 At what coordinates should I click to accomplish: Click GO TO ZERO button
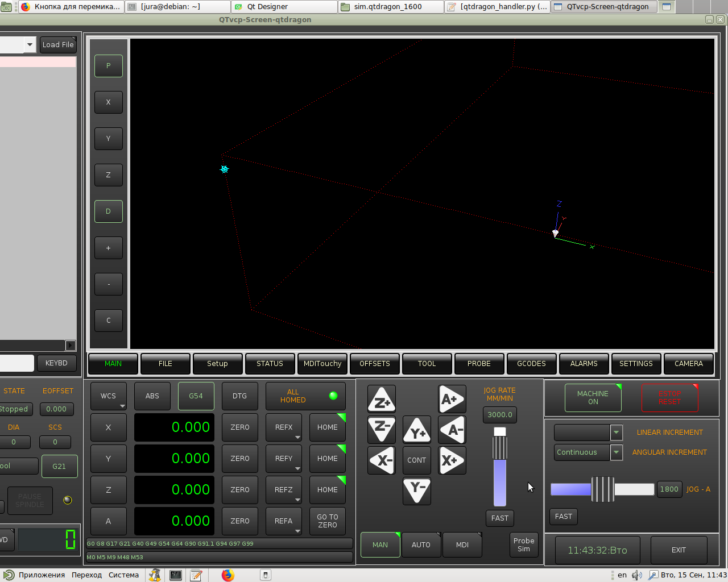click(x=328, y=521)
